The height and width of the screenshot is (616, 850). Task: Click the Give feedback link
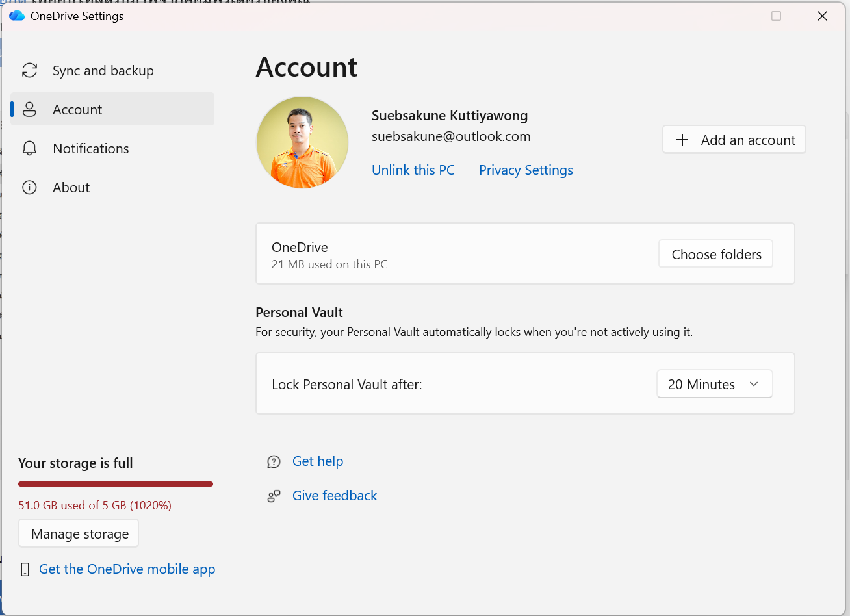click(335, 496)
